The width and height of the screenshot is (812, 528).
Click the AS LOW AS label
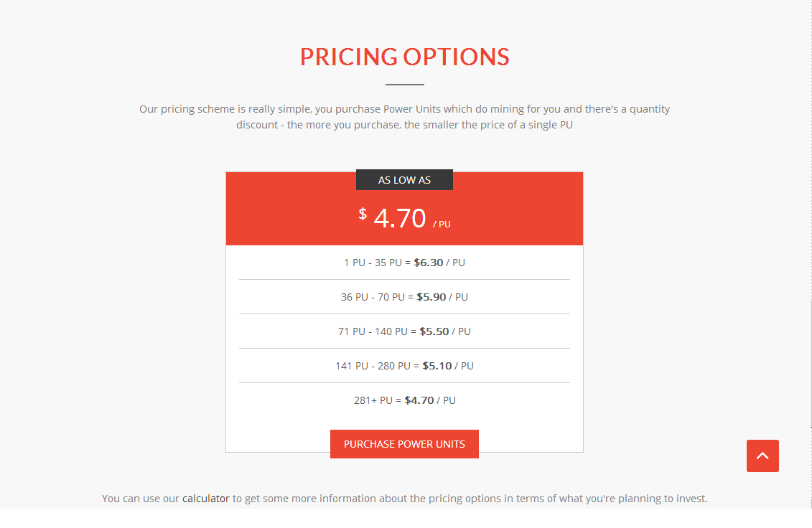(x=404, y=179)
